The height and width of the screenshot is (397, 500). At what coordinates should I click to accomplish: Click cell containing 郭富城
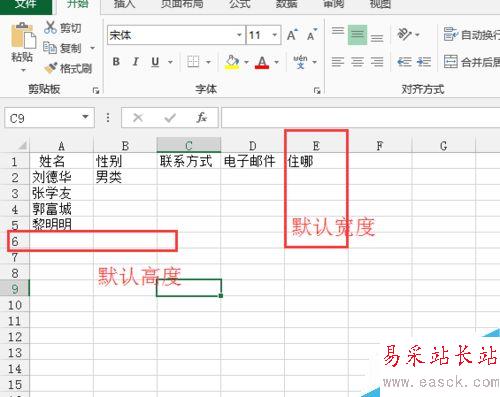[61, 209]
